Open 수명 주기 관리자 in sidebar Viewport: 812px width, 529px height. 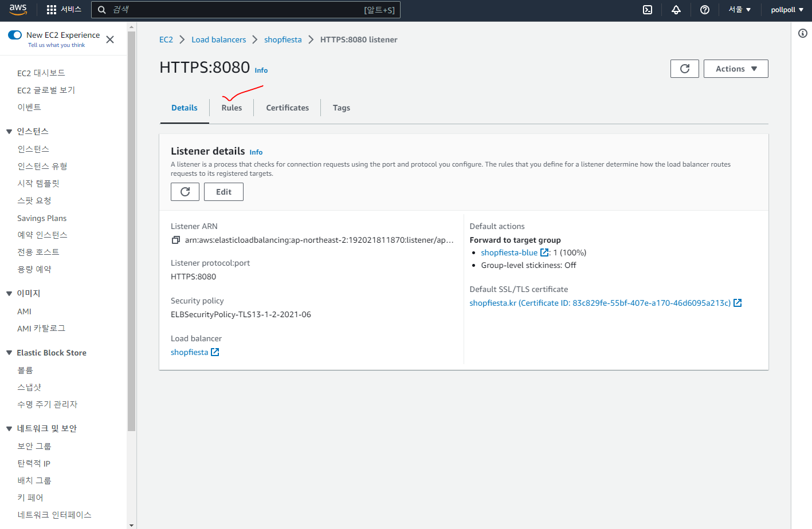click(x=48, y=405)
